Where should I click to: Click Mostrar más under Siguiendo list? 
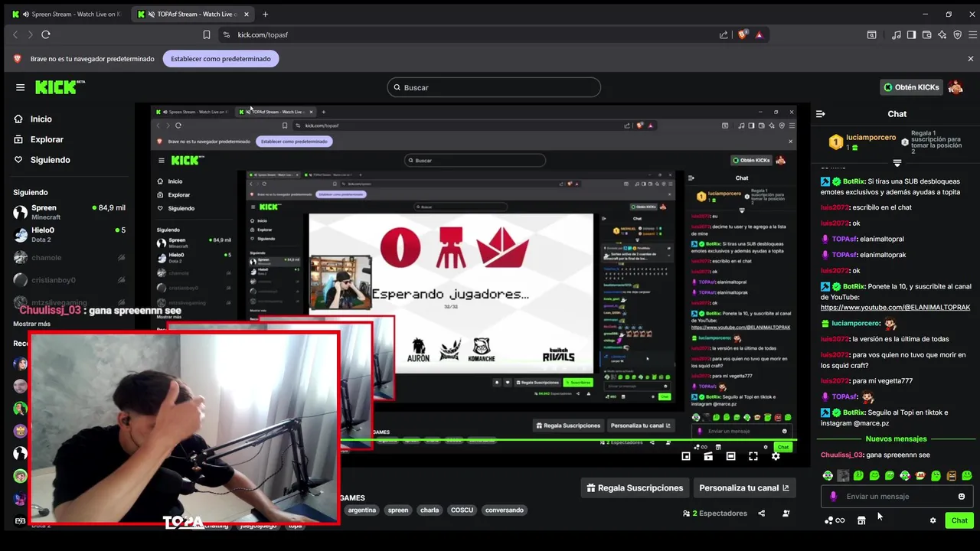(31, 324)
